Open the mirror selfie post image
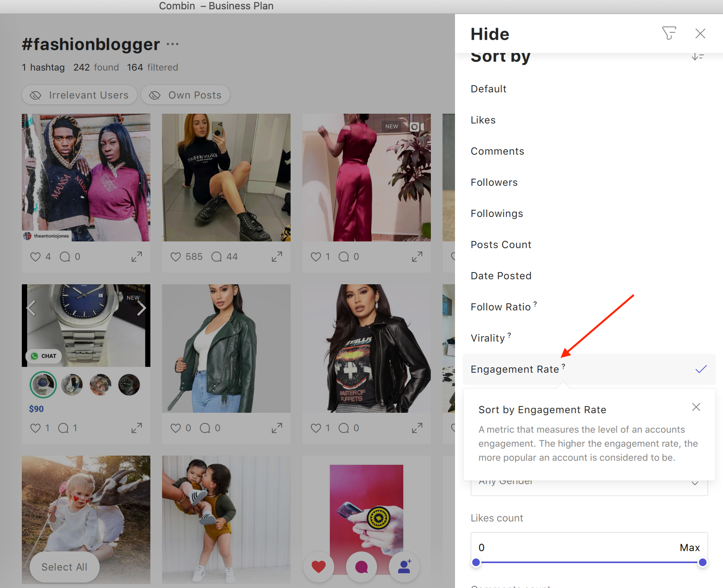Screen dimensions: 723x588 [x=226, y=178]
